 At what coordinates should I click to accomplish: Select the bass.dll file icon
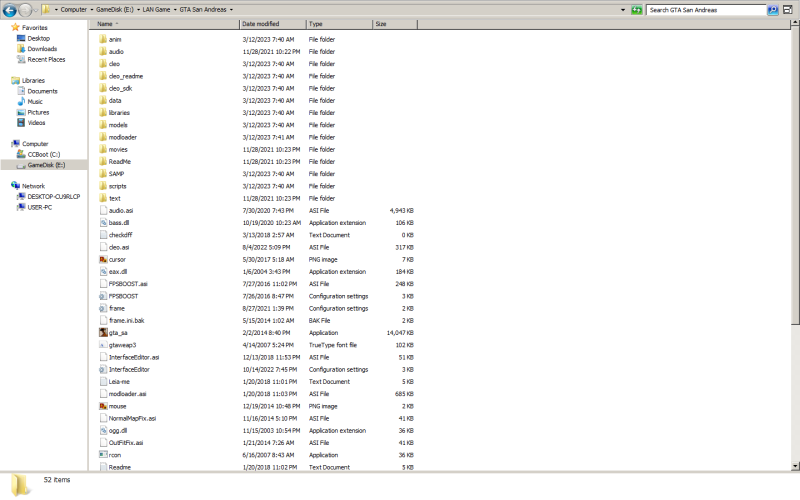(x=103, y=223)
